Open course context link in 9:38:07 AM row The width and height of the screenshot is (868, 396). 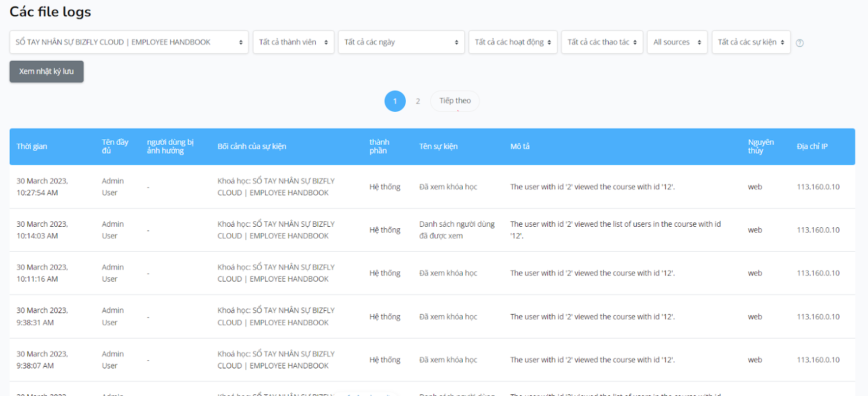pos(276,360)
